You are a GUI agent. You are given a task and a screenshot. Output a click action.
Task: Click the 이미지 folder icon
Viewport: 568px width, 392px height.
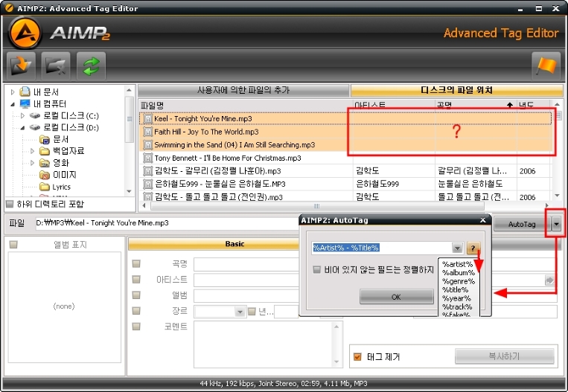tap(45, 175)
